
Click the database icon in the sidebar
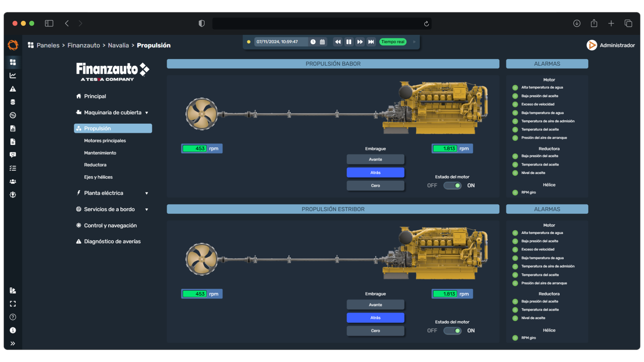[x=13, y=102]
